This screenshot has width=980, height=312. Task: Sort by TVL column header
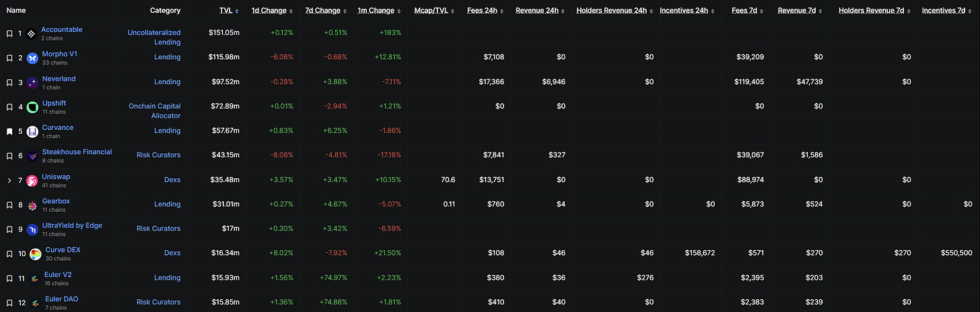tap(229, 11)
